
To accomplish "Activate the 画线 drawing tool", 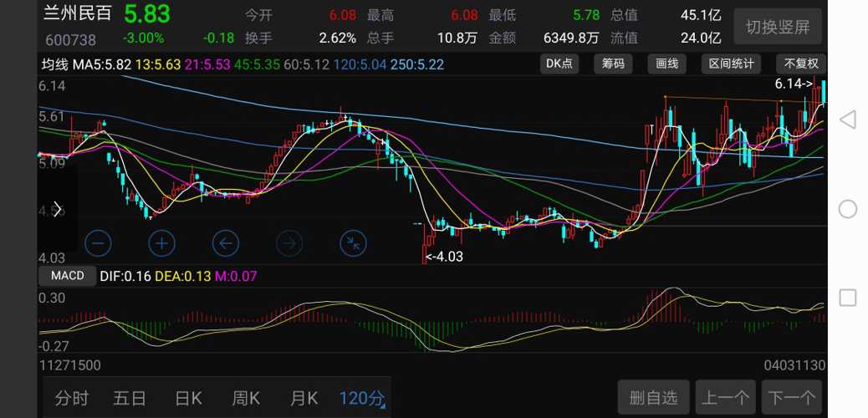I will (666, 64).
